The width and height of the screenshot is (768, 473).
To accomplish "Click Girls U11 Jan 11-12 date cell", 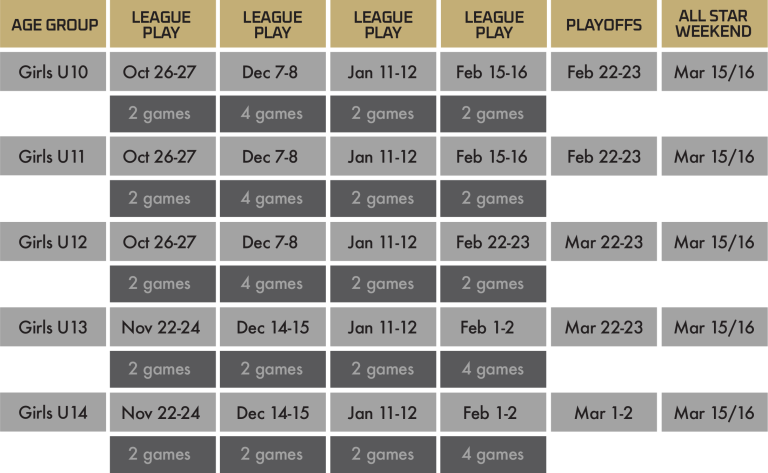I will (x=383, y=157).
